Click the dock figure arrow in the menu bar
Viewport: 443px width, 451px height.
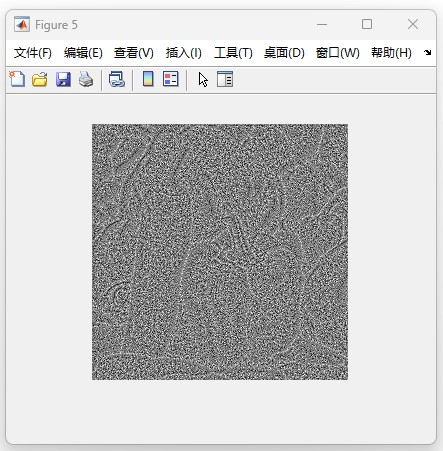point(427,52)
